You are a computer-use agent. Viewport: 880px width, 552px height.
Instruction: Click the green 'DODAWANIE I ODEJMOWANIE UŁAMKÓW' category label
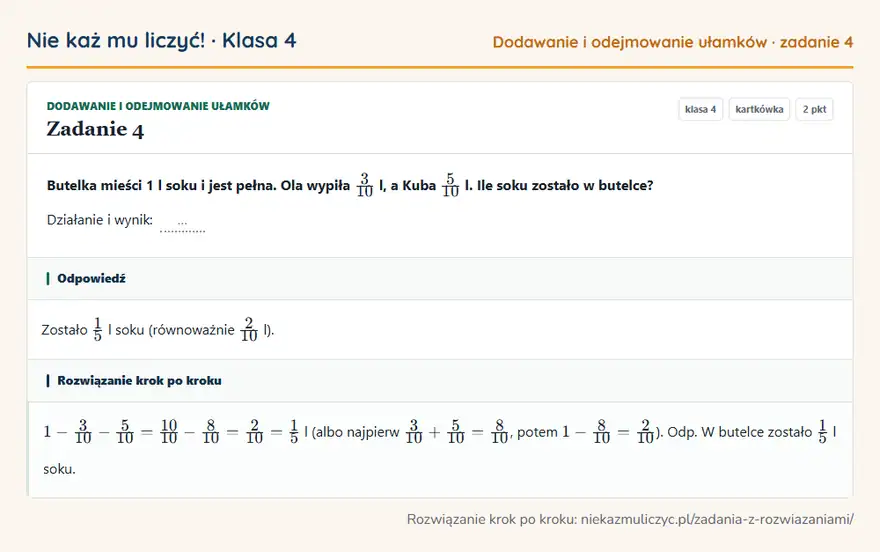tap(158, 106)
